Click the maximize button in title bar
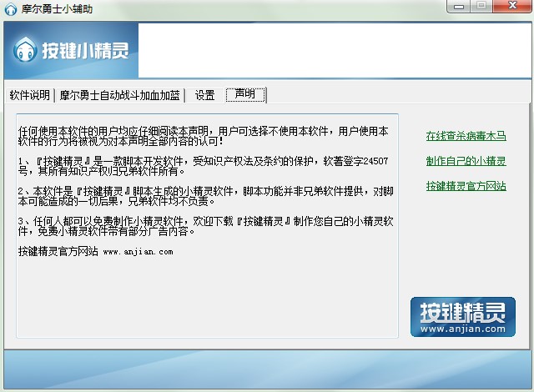The image size is (534, 392). [x=481, y=6]
